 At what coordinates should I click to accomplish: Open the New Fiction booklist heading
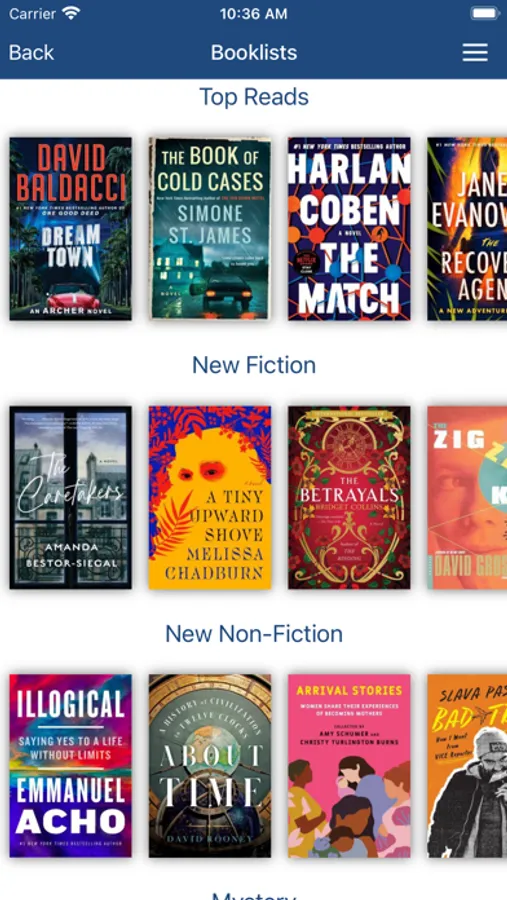pyautogui.click(x=254, y=365)
